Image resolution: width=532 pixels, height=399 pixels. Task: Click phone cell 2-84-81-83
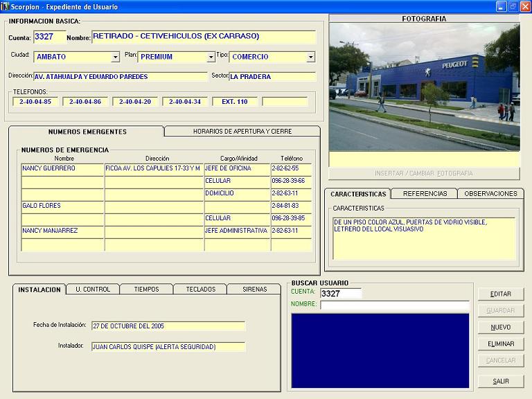coord(291,206)
